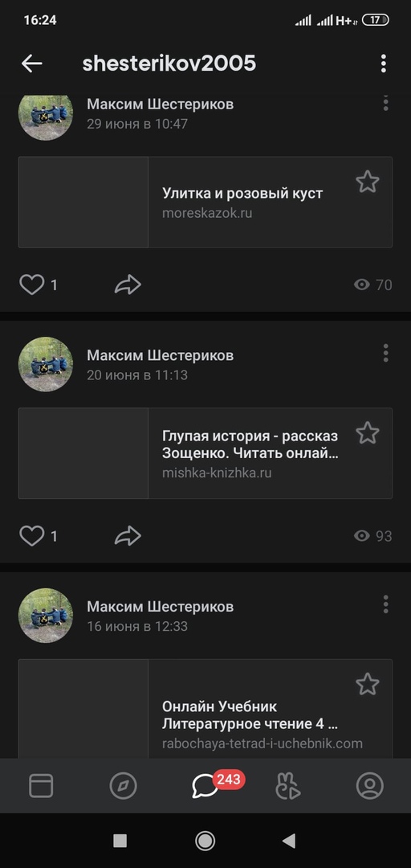Image resolution: width=411 pixels, height=868 pixels.
Task: Share the 20 июня post
Action: (x=128, y=536)
